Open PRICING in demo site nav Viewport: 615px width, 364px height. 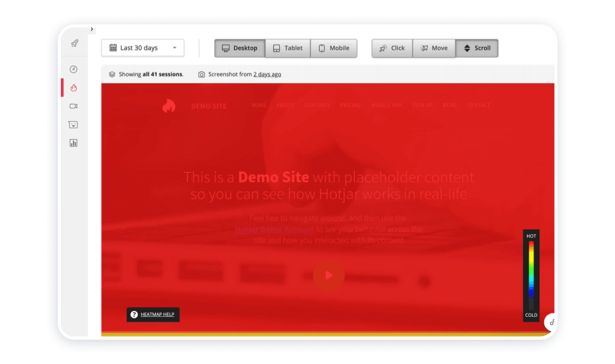point(350,105)
